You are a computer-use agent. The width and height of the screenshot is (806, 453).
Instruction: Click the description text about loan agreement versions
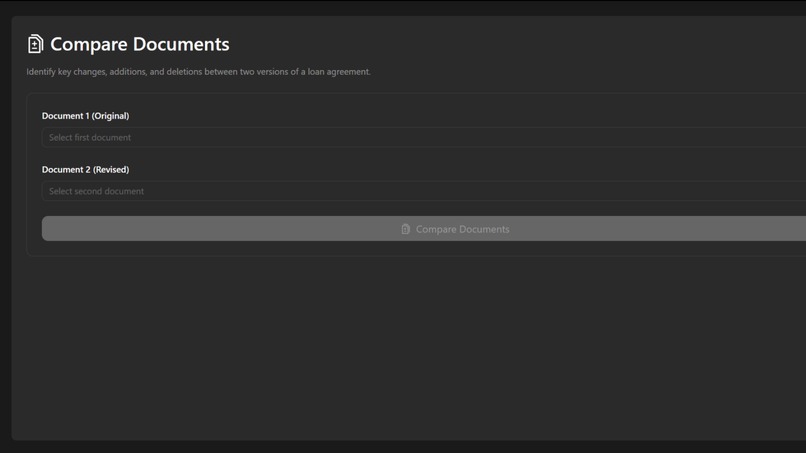[198, 71]
